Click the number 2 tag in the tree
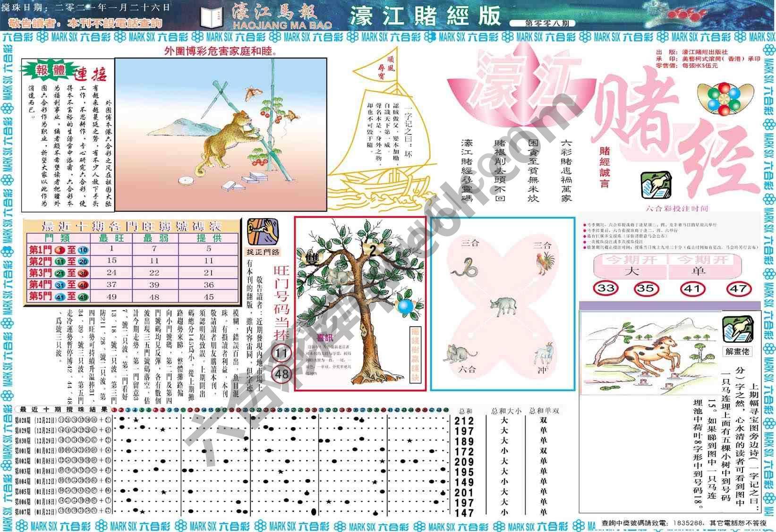This screenshot has width=776, height=532. [372, 251]
